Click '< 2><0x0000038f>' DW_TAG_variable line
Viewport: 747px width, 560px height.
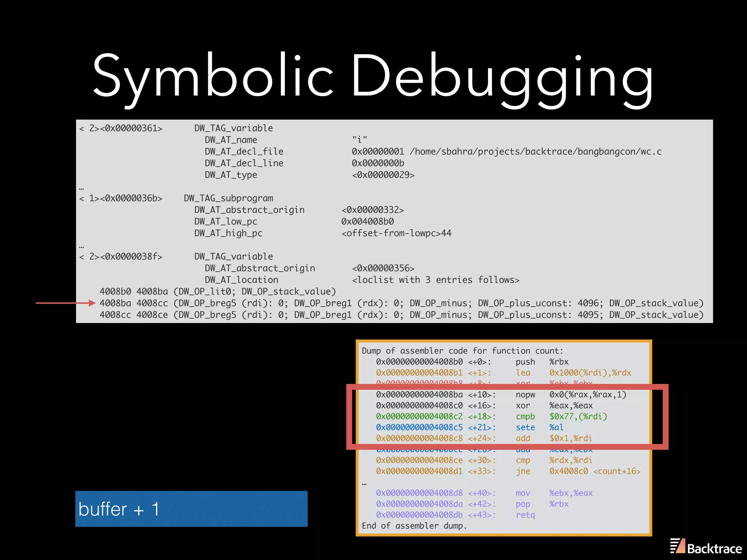pyautogui.click(x=176, y=257)
